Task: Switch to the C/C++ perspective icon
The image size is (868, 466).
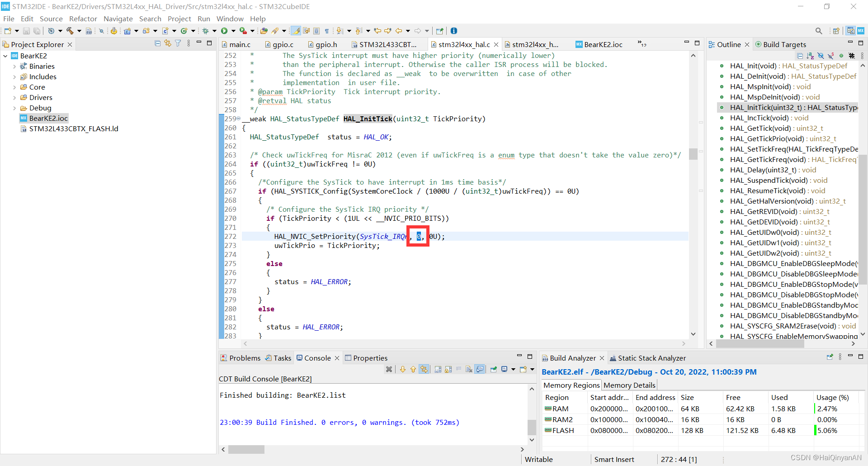Action: click(851, 31)
